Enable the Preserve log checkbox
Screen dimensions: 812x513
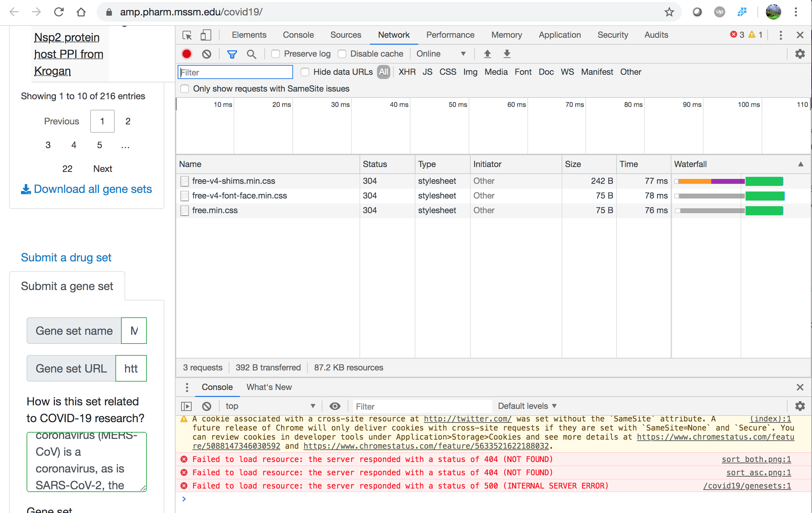276,54
